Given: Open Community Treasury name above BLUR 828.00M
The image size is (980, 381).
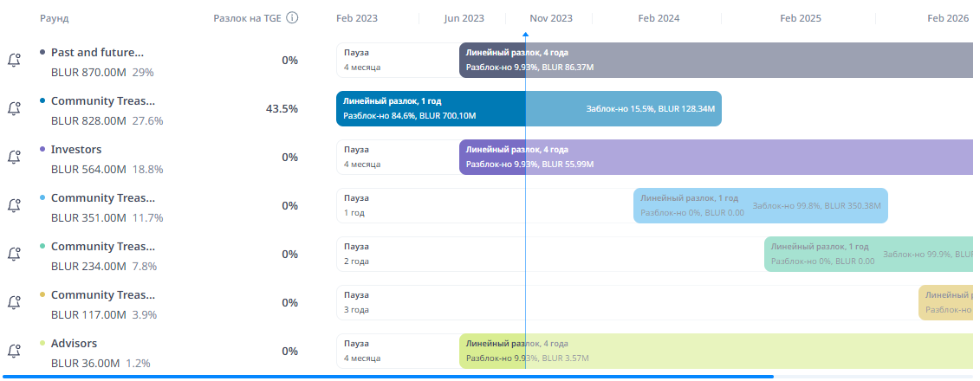Looking at the screenshot, I should (x=103, y=100).
